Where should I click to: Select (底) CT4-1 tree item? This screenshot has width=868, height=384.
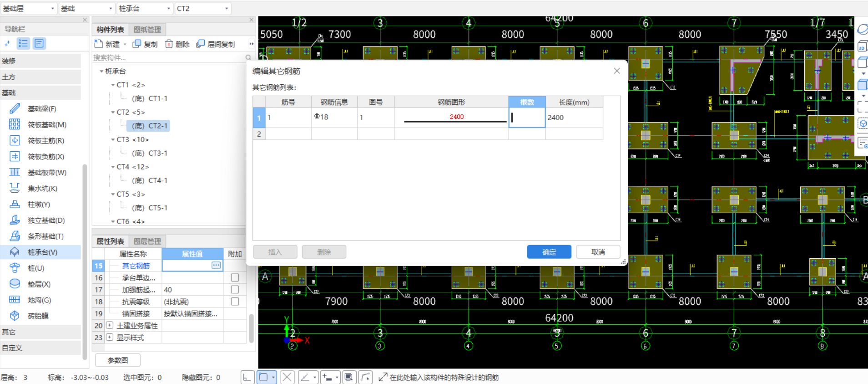[150, 180]
